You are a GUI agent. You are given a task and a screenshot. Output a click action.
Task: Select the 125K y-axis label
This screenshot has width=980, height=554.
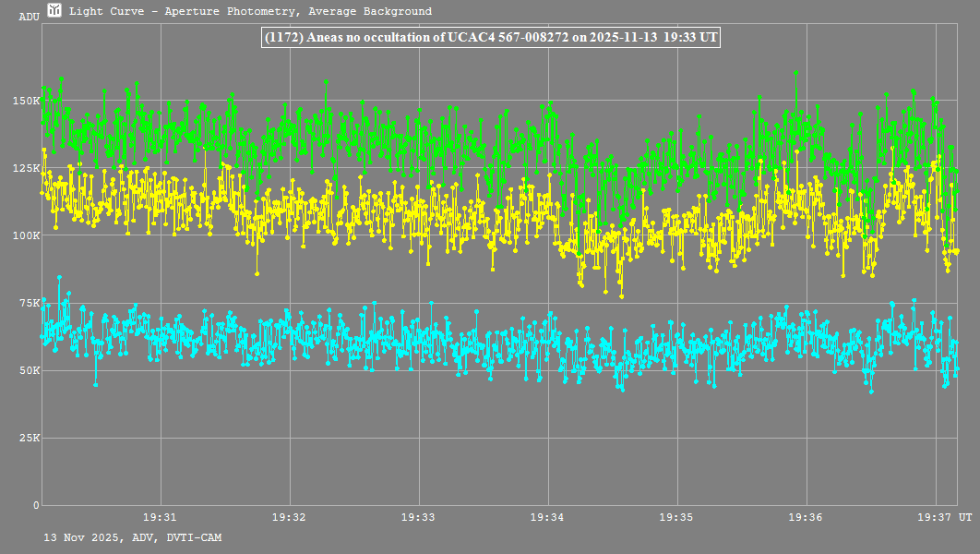[26, 168]
